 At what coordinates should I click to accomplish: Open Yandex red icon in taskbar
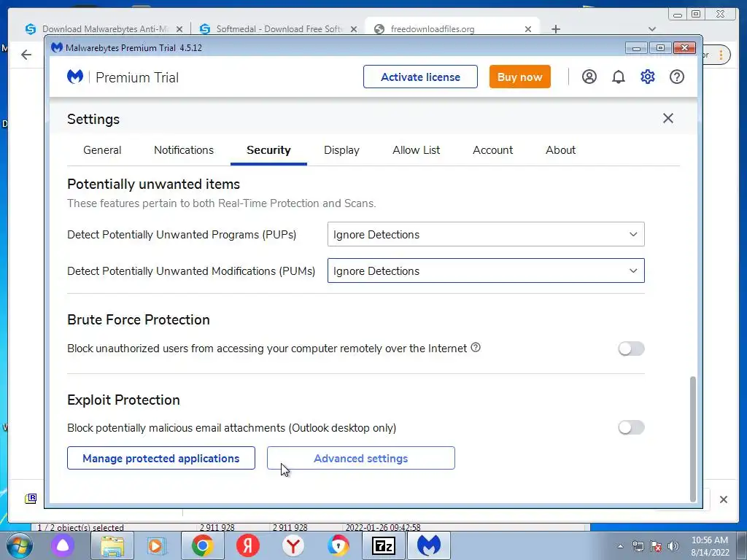(248, 545)
